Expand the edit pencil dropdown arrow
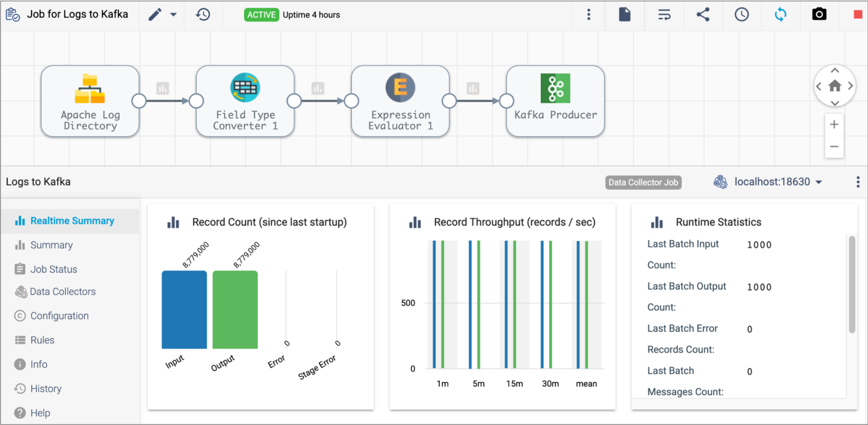The image size is (868, 425). pos(173,15)
